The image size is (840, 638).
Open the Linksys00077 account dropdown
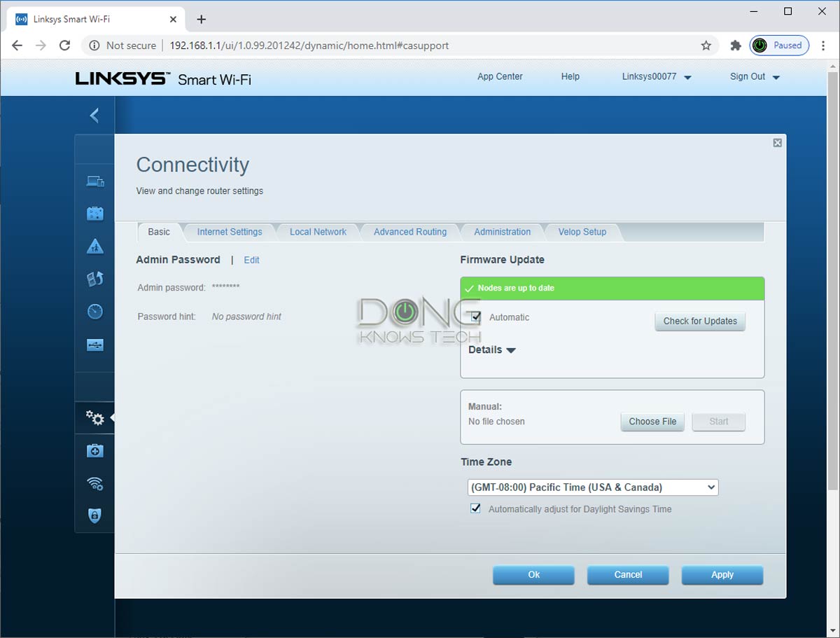coord(657,77)
